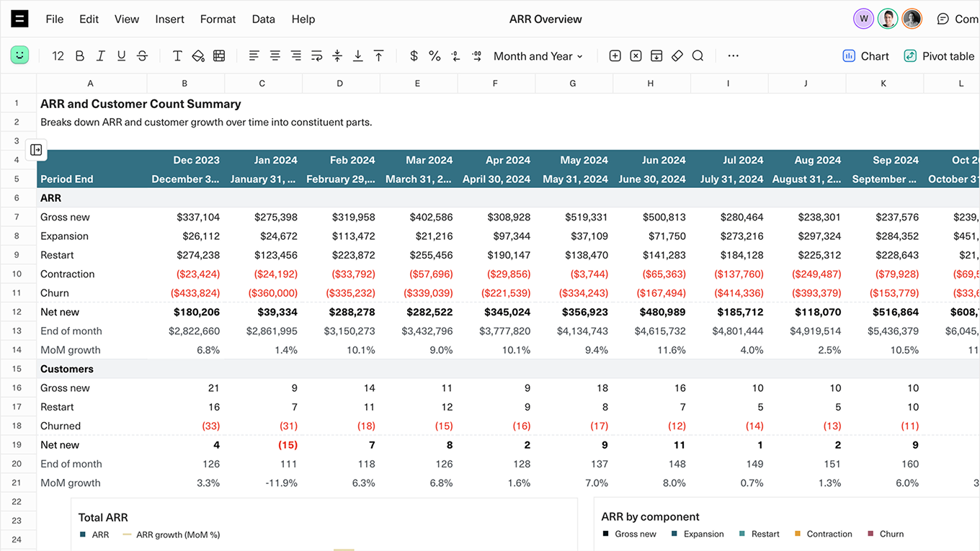Click the text wrap icon
Image resolution: width=980 pixels, height=551 pixels.
[x=316, y=55]
